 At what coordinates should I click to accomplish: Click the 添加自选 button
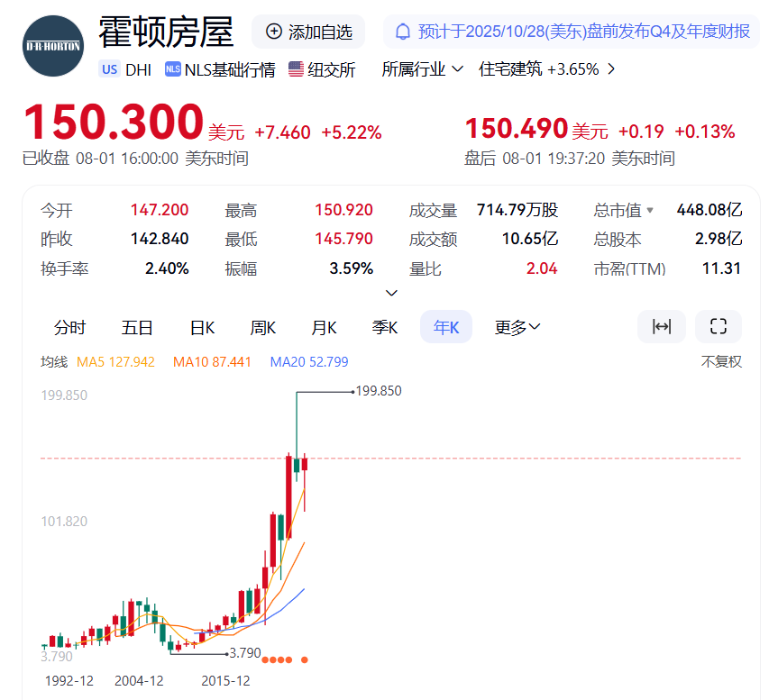tap(308, 32)
